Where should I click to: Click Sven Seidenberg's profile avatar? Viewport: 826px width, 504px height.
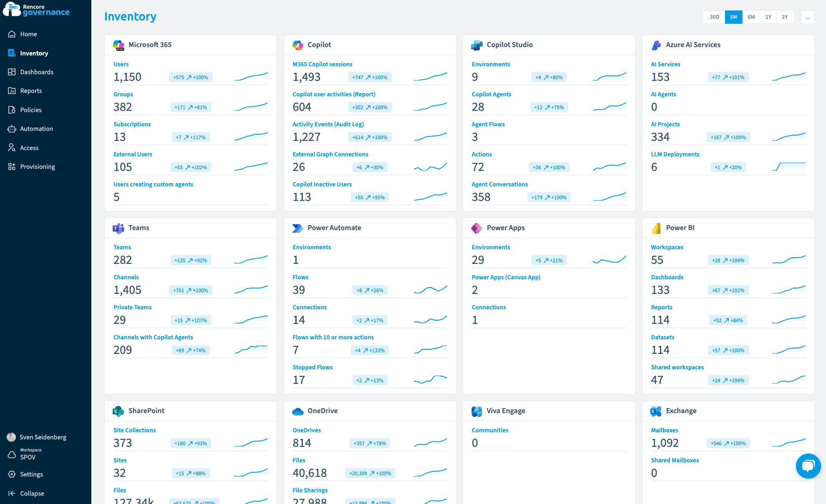point(11,437)
